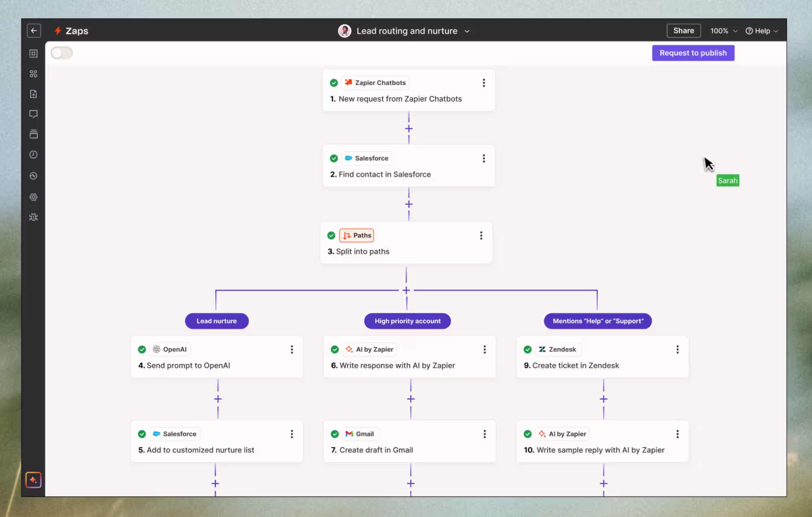Add step after Send prompt to OpenAI
Screen dimensions: 812x517
point(218,399)
